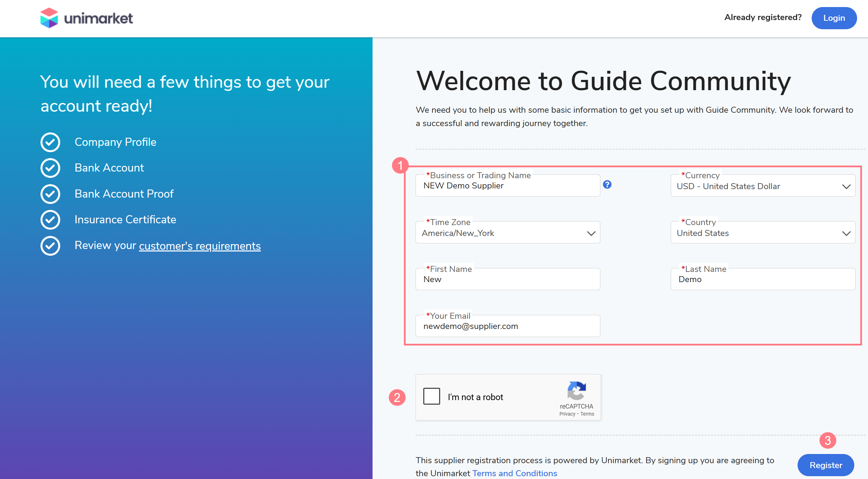Click the reCAPTCHA logo
The width and height of the screenshot is (868, 479).
pos(576,391)
